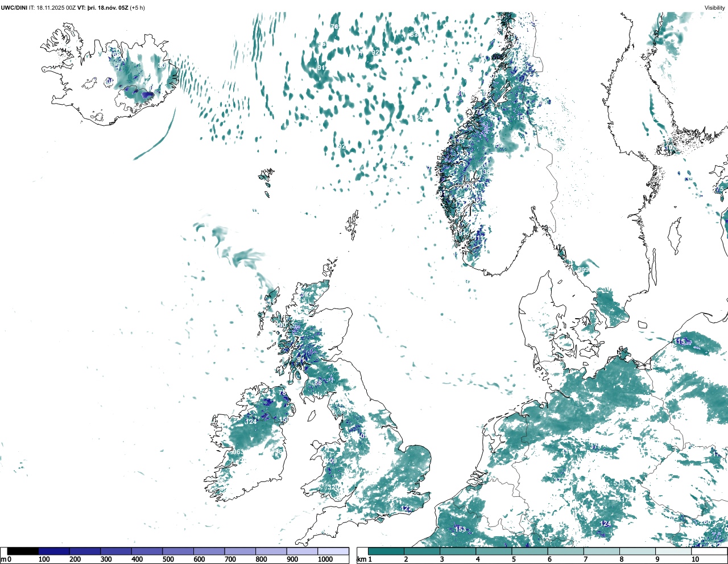Click the '538' visibility value on the map
This screenshot has width=728, height=564.
click(x=619, y=483)
